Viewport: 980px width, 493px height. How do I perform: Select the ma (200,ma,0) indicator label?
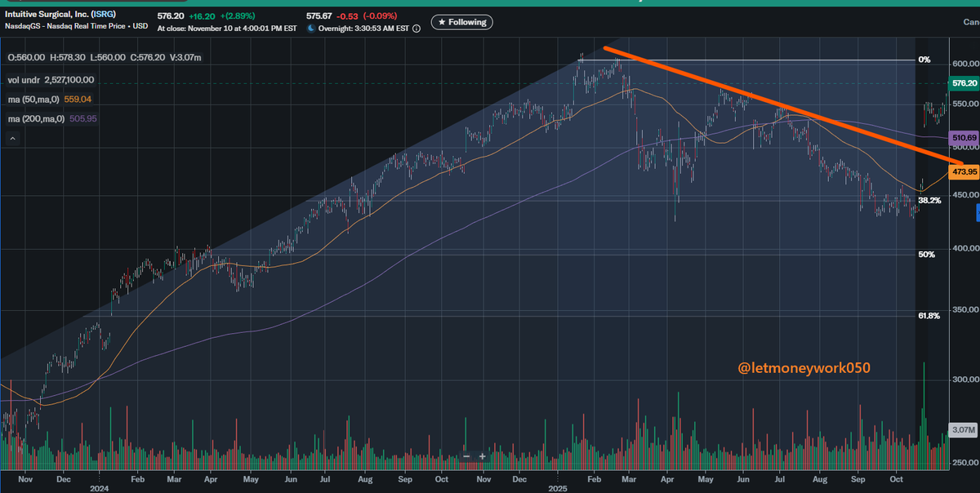tap(34, 118)
